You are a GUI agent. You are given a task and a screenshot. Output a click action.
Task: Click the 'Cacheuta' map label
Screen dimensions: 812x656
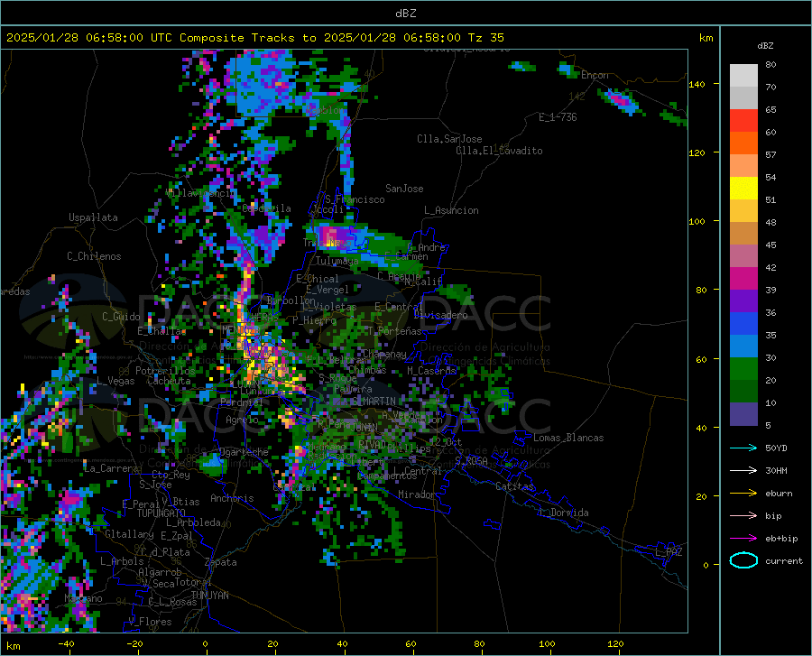pyautogui.click(x=169, y=381)
